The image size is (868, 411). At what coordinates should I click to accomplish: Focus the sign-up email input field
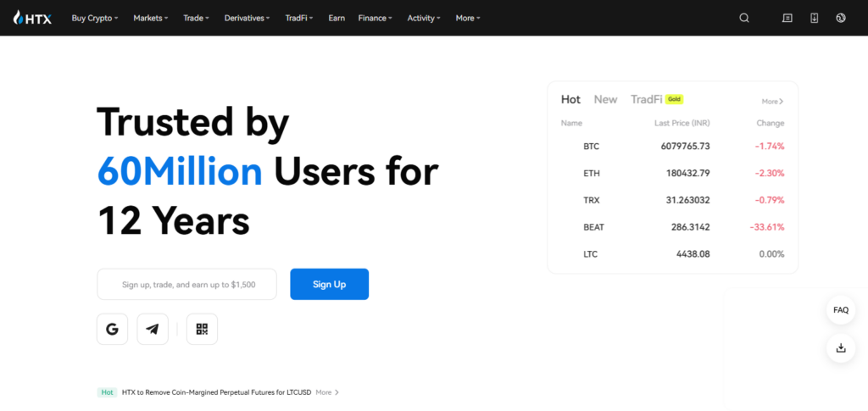point(186,285)
